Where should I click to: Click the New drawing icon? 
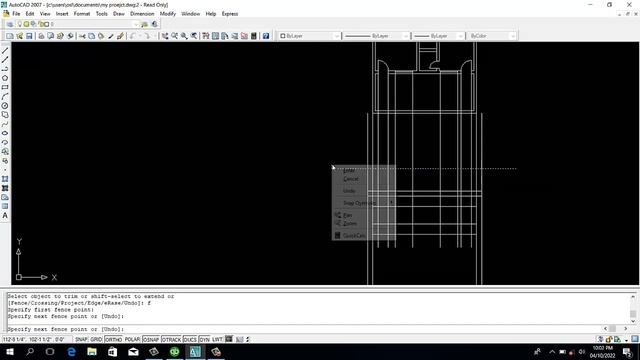[x=9, y=36]
